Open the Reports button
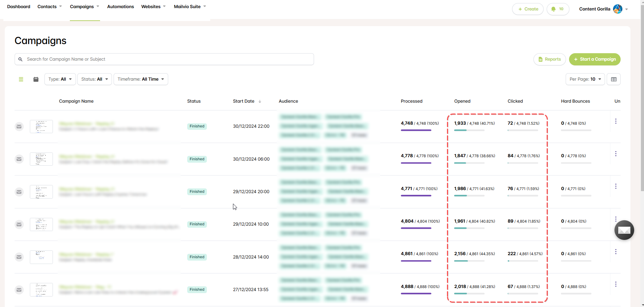This screenshot has height=307, width=644. click(x=549, y=59)
